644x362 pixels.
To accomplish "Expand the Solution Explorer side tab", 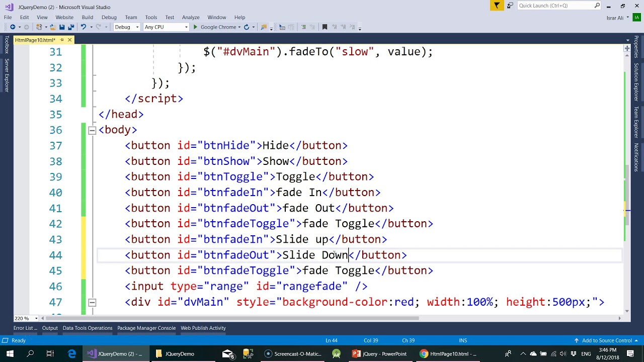I will 636,82.
